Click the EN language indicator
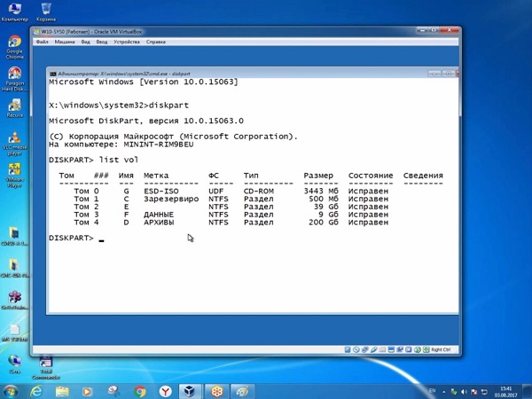Image resolution: width=532 pixels, height=399 pixels. [432, 390]
